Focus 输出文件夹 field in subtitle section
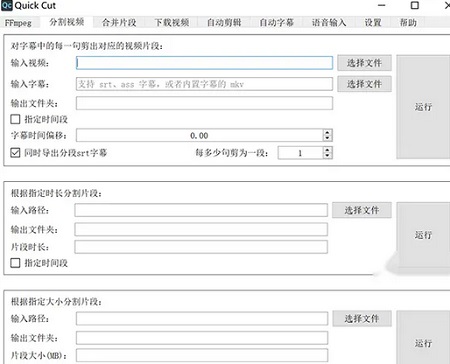 [x=204, y=103]
